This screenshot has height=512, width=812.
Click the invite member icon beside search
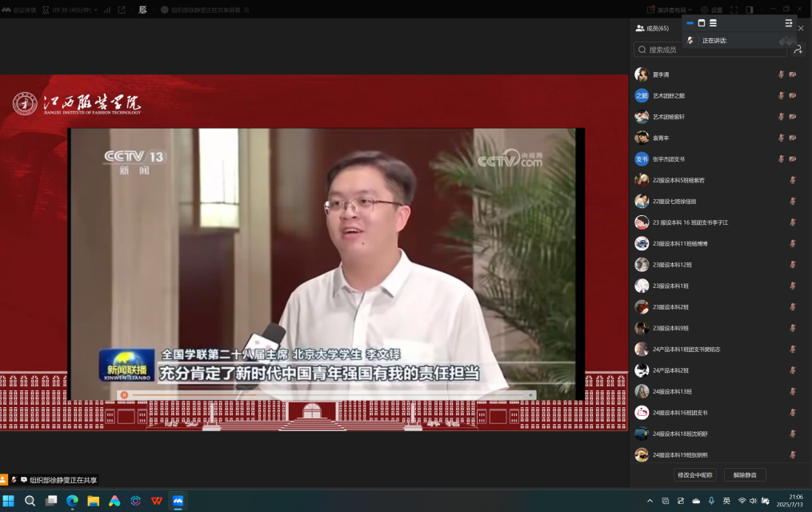(798, 50)
